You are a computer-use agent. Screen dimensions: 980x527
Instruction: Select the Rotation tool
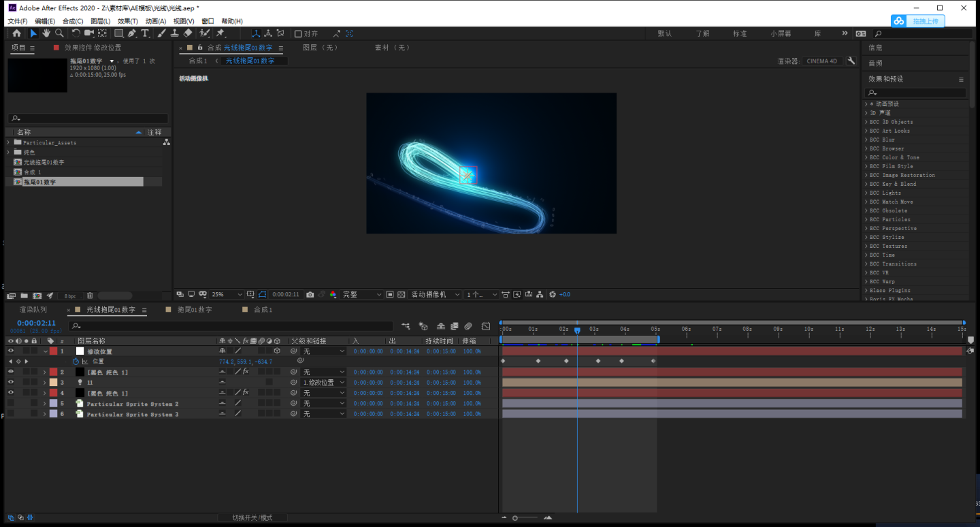(x=76, y=33)
